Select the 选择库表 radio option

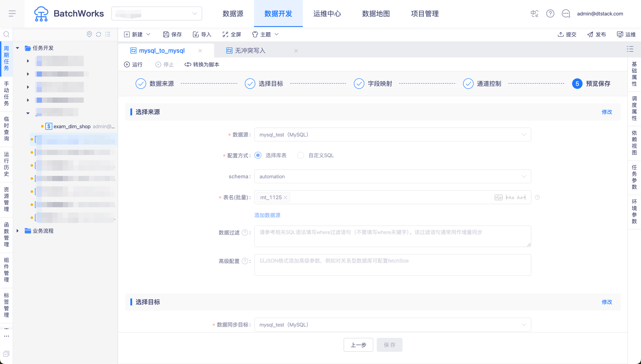(258, 155)
